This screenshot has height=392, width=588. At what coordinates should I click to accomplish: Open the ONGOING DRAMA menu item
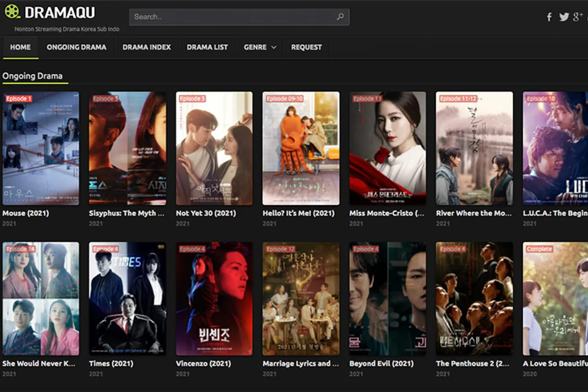tap(76, 47)
